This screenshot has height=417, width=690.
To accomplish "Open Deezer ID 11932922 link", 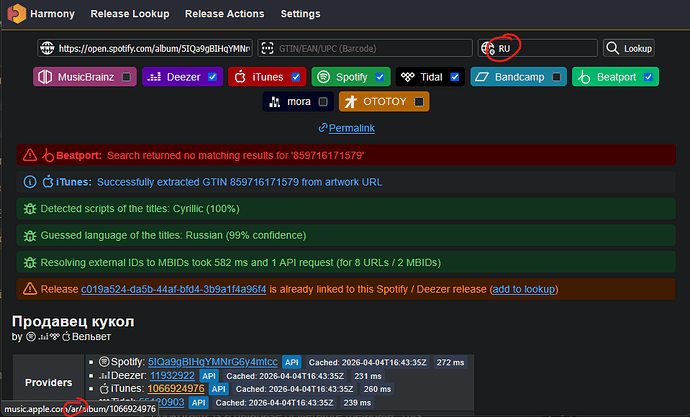I will click(172, 376).
